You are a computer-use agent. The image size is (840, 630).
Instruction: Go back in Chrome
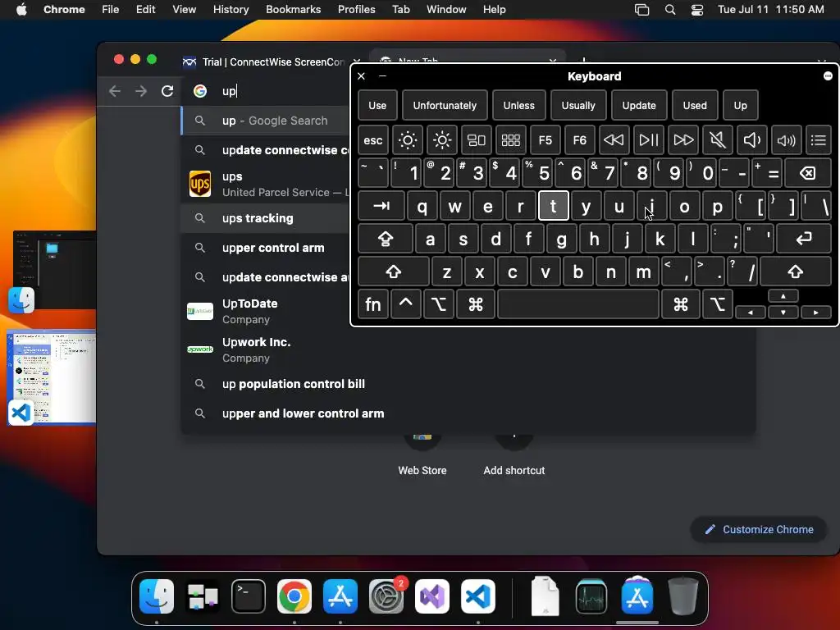(115, 92)
